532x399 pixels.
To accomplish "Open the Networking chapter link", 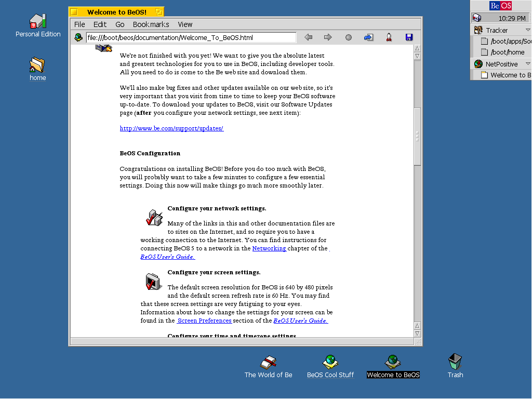I will 270,248.
